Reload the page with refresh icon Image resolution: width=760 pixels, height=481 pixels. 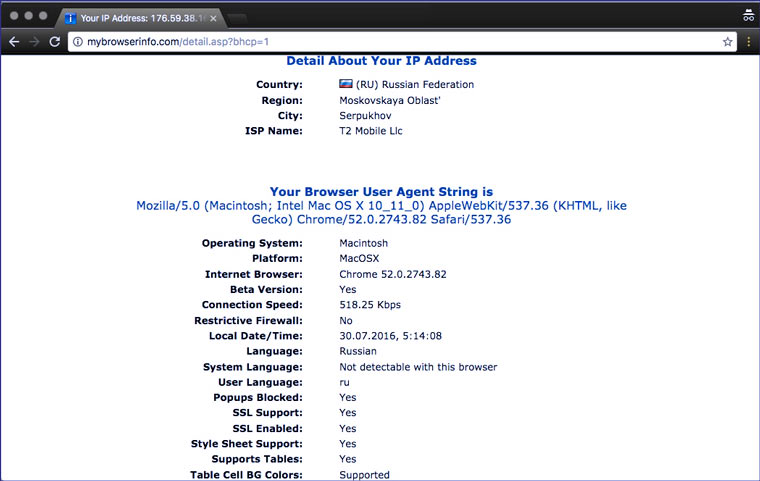(x=54, y=42)
